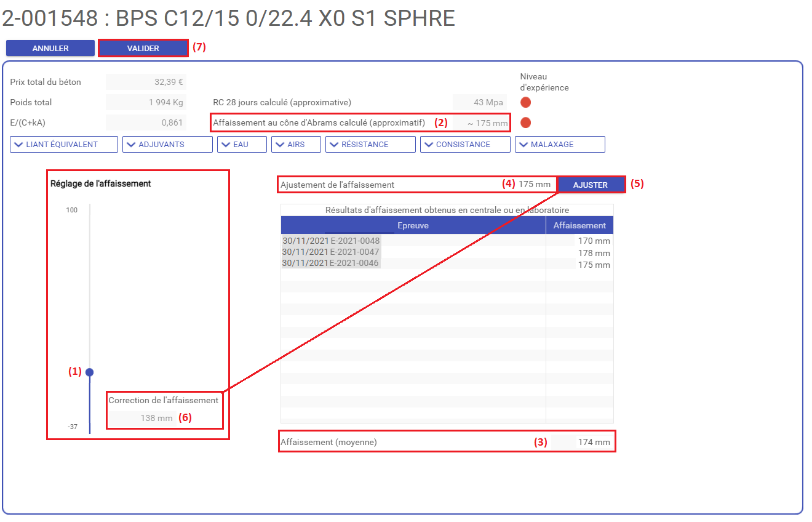
Task: Click the Affaissement (moyenne) 174 mm field
Action: click(x=581, y=442)
